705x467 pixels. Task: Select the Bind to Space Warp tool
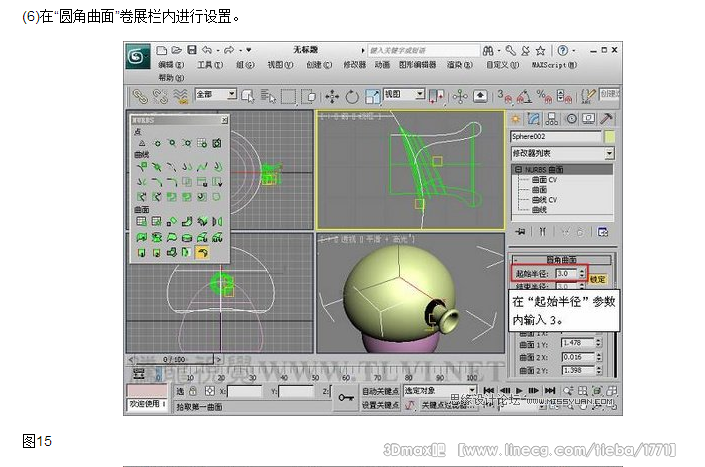coord(181,96)
